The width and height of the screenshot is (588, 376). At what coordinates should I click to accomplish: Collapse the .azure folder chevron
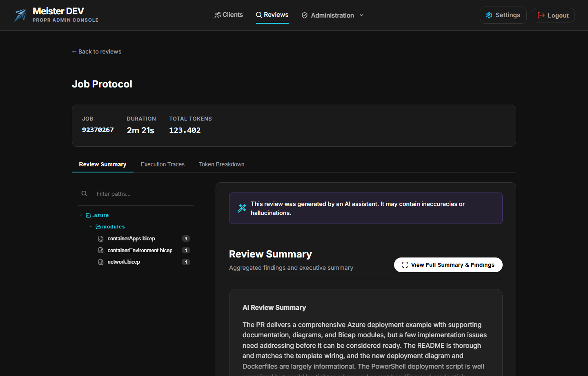point(81,215)
